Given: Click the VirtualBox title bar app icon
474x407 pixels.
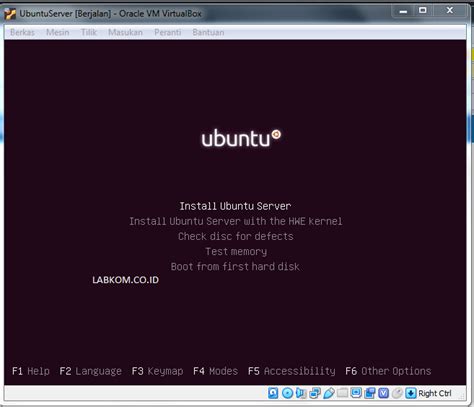Looking at the screenshot, I should tap(10, 14).
